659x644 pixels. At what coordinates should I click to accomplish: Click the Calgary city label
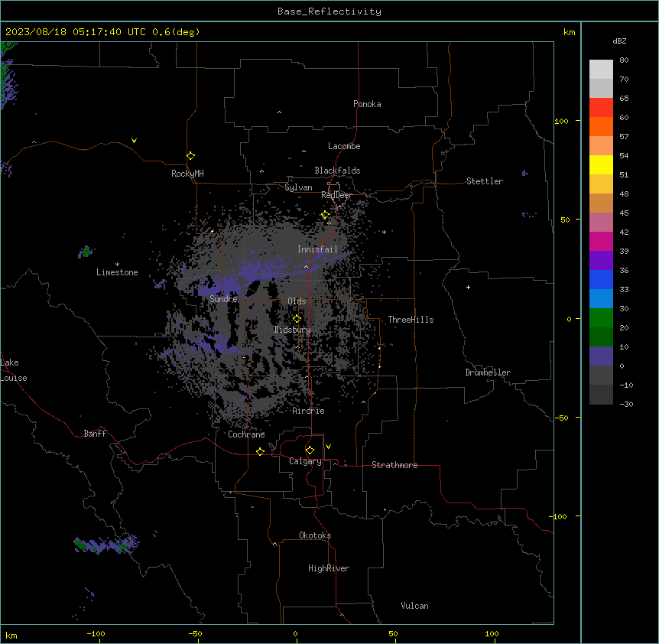tap(305, 461)
